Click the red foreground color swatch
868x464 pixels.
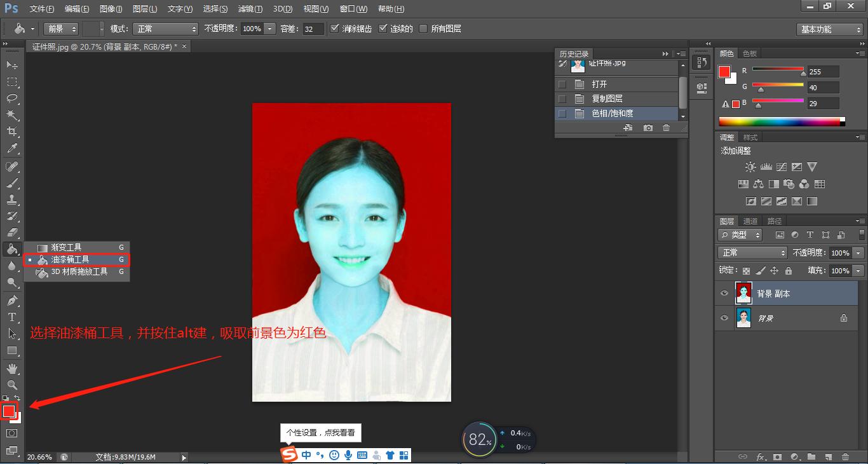point(10,412)
